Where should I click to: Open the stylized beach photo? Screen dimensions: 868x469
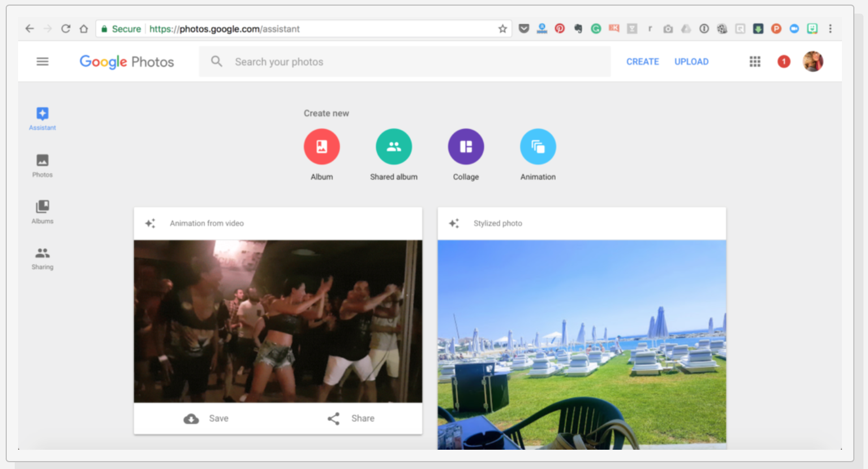(582, 344)
